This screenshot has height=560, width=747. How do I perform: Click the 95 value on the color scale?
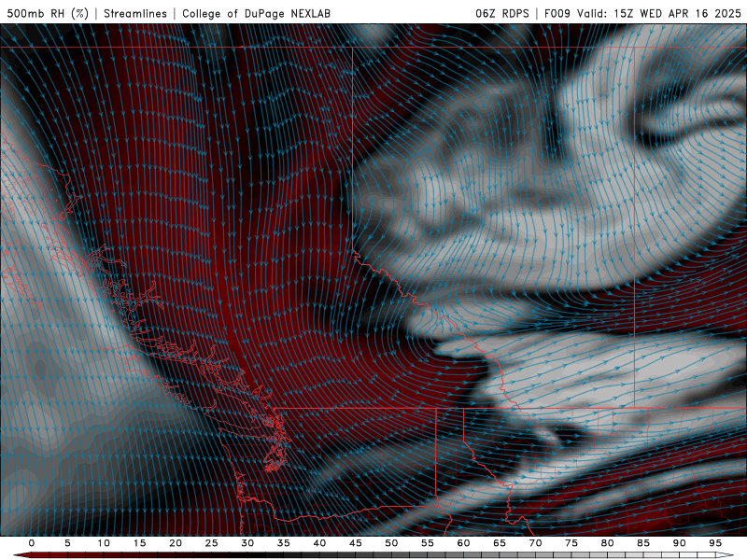click(715, 543)
